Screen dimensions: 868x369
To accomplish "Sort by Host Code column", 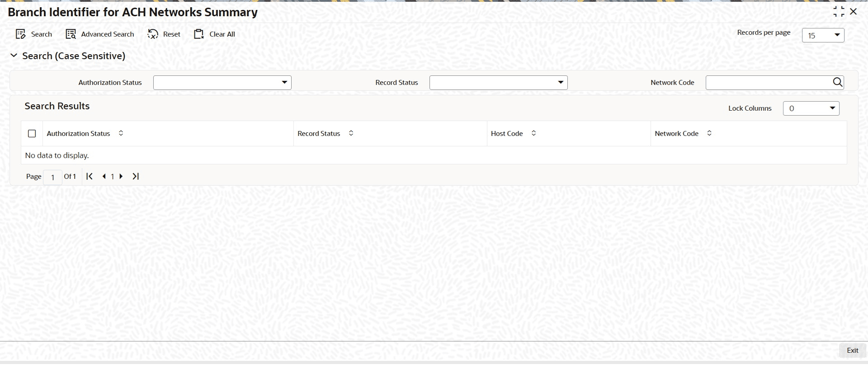I will (x=533, y=133).
